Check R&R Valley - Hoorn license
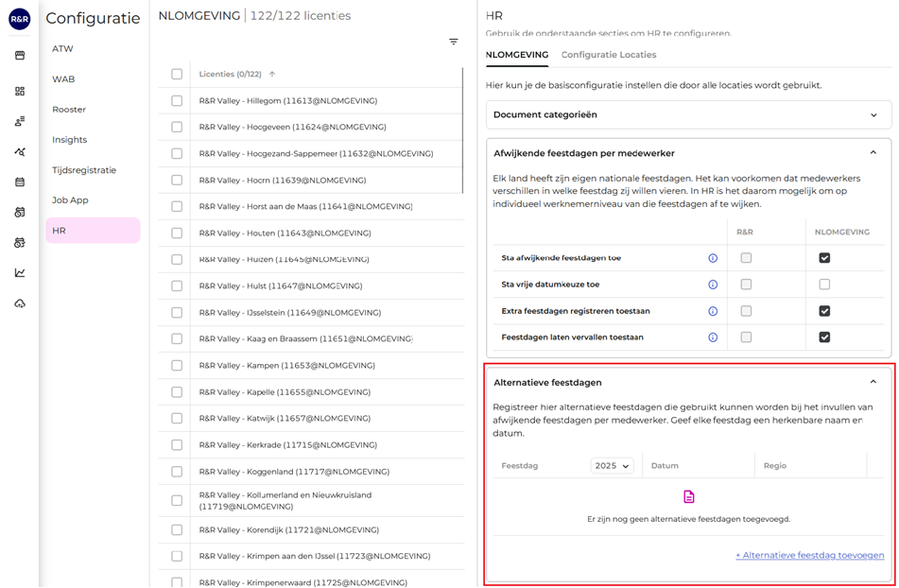The height and width of the screenshot is (588, 899). click(177, 180)
